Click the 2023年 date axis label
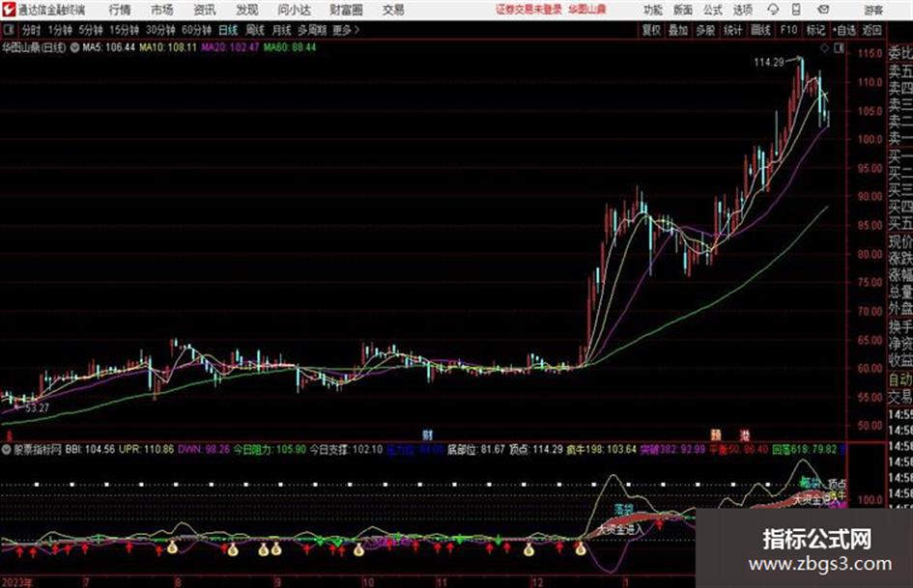This screenshot has height=588, width=913. (x=17, y=582)
